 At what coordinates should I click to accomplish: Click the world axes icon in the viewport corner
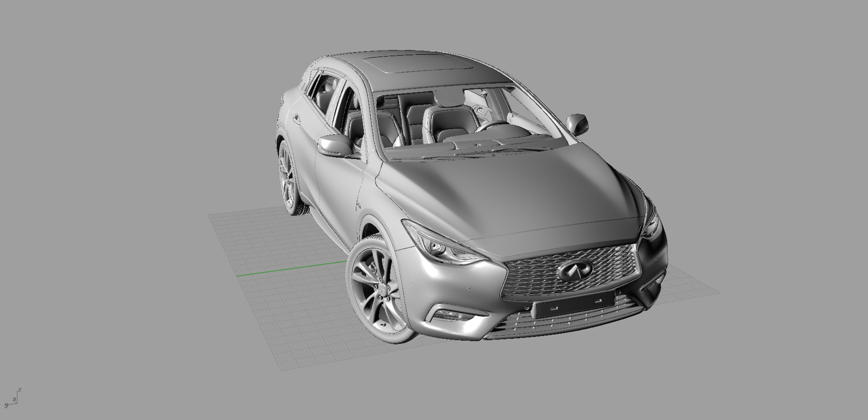pos(12,399)
